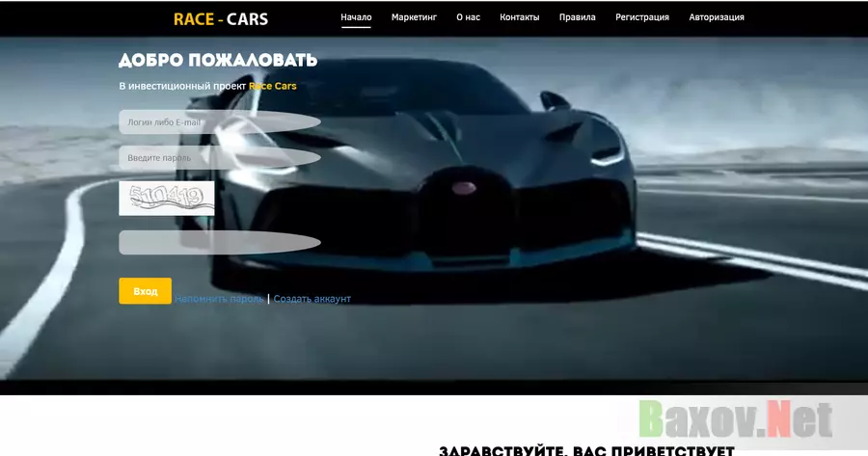Image resolution: width=868 pixels, height=456 pixels.
Task: Click the ЗДРАВСТВУЙТЕ, ВАС ПРИВЕТСТВУЕТ heading
Action: (586, 450)
